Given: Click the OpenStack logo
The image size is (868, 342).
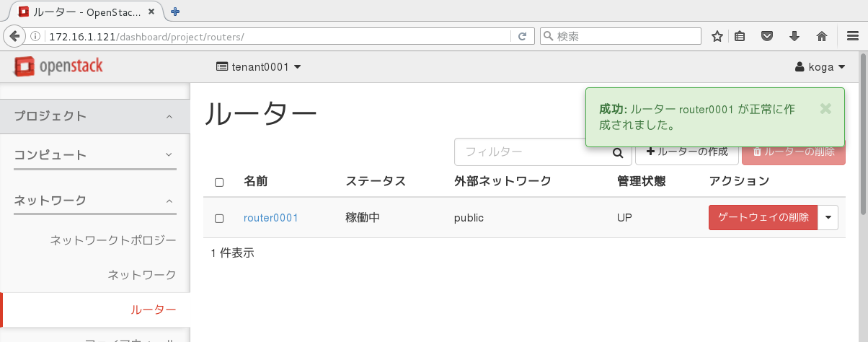Looking at the screenshot, I should (x=58, y=67).
